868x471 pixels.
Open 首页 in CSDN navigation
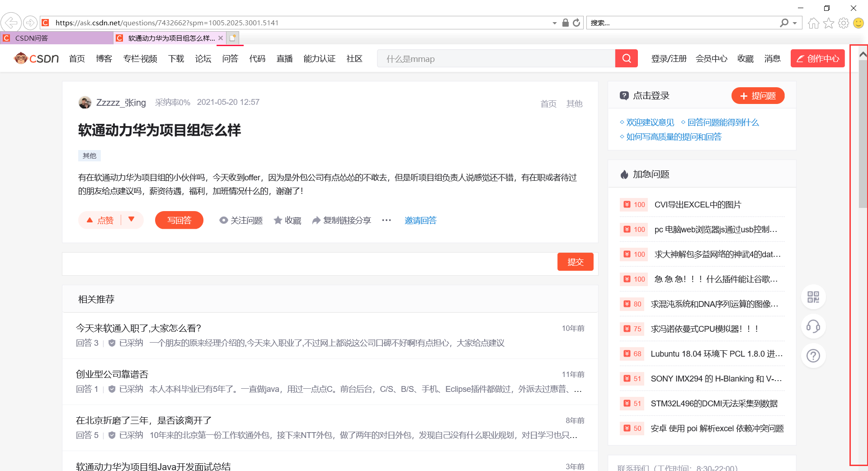click(x=77, y=58)
